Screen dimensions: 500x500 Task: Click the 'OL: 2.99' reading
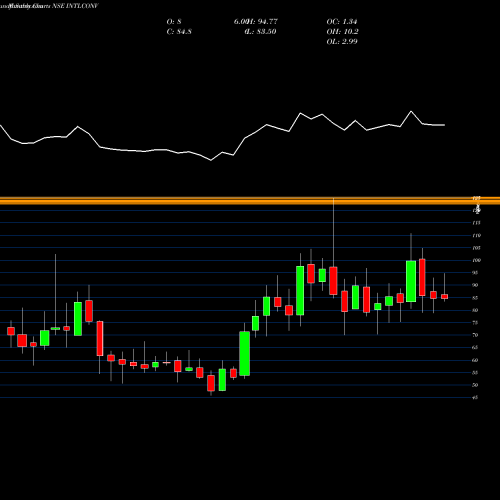coord(342,42)
